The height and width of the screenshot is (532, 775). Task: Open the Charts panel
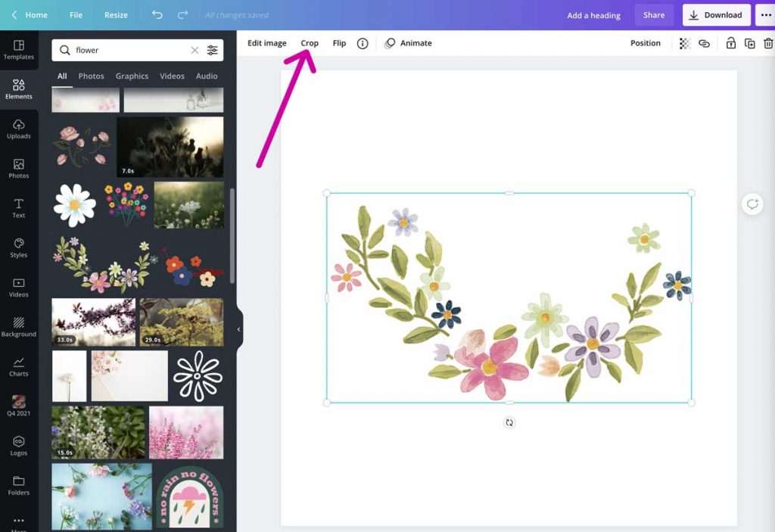19,366
